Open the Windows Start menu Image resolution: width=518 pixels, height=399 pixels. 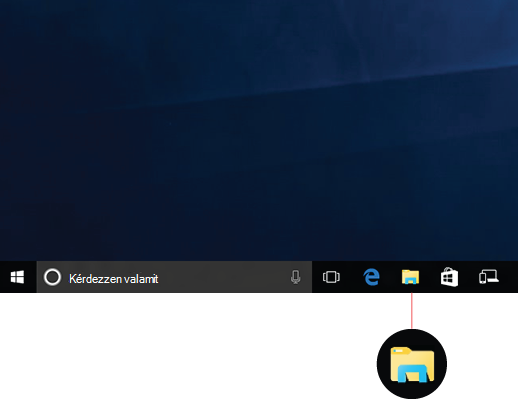pyautogui.click(x=17, y=277)
